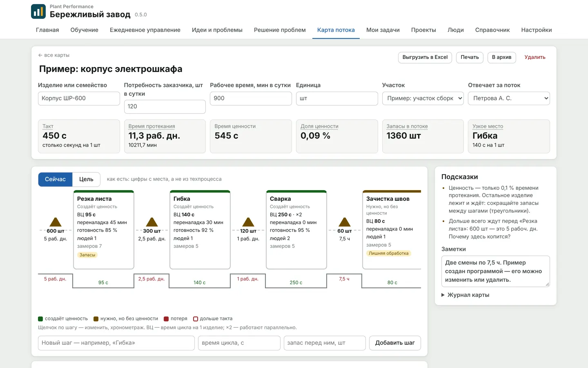
Task: Click the red Удалить button
Action: tap(535, 57)
